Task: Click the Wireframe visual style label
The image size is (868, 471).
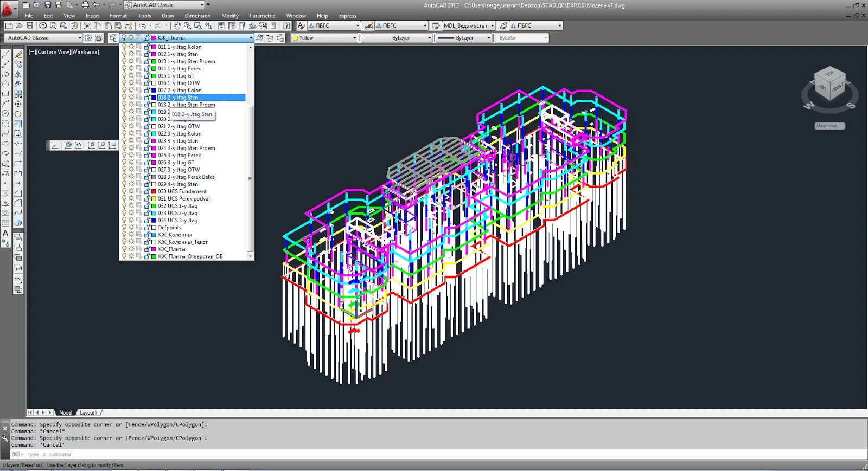Action: pyautogui.click(x=85, y=52)
